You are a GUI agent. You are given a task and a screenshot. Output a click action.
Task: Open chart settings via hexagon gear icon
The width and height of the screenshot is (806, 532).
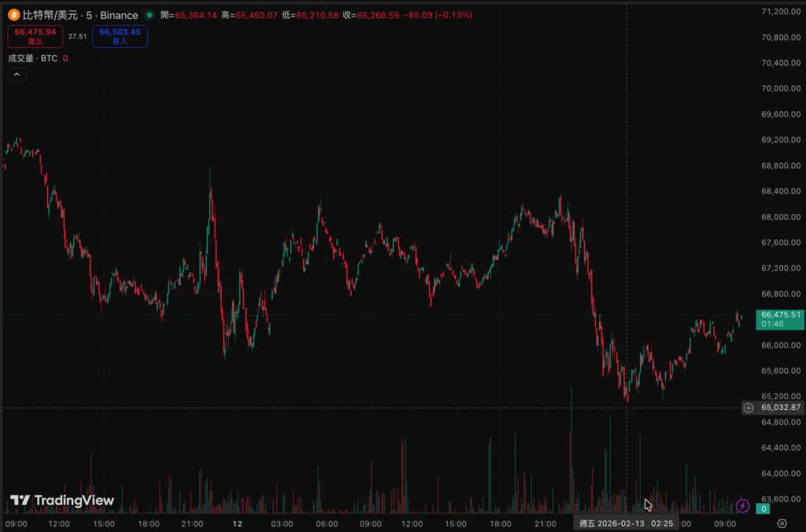coord(782,523)
